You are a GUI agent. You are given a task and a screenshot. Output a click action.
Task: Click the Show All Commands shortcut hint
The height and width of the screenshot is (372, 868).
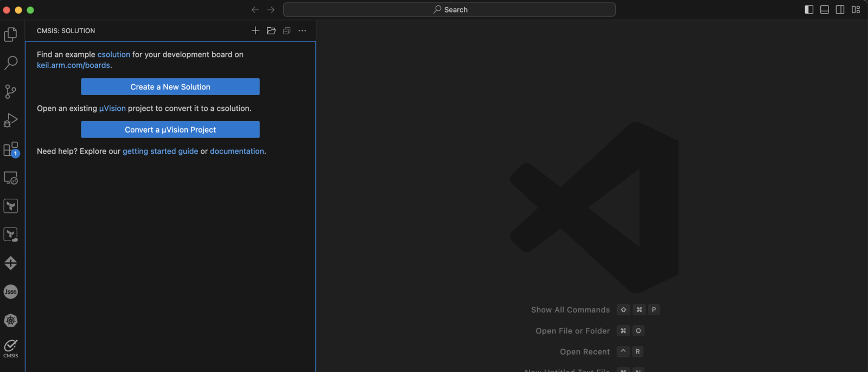[570, 310]
